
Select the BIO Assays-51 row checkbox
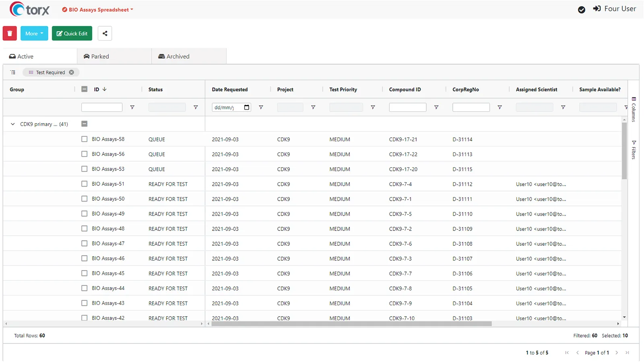(x=84, y=184)
